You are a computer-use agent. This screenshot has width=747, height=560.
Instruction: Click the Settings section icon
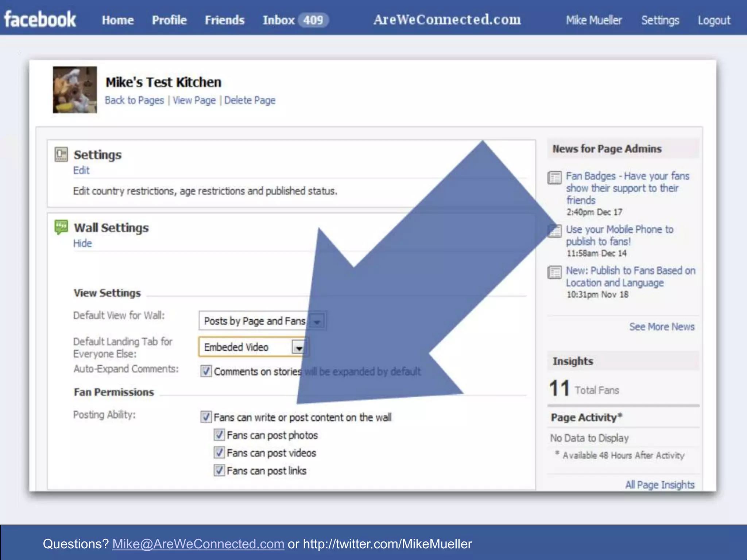pyautogui.click(x=61, y=154)
